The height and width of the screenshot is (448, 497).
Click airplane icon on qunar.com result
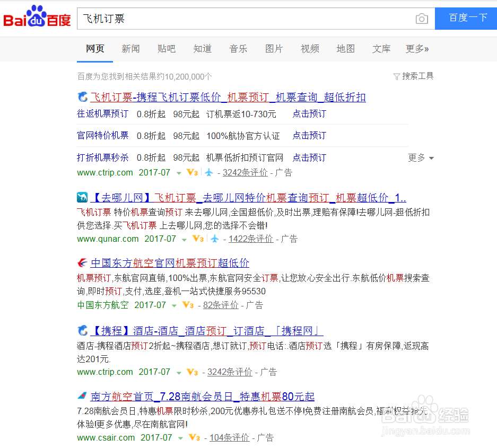(x=215, y=239)
